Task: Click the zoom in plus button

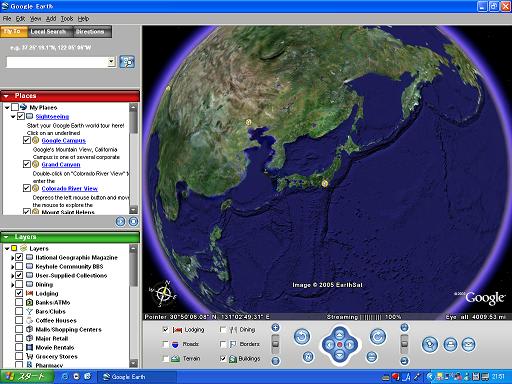Action: point(275,328)
